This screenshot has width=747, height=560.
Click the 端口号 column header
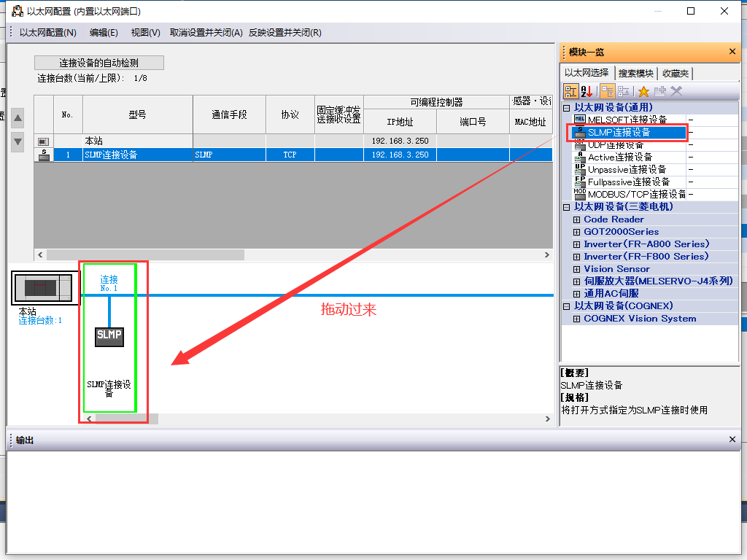coord(473,122)
